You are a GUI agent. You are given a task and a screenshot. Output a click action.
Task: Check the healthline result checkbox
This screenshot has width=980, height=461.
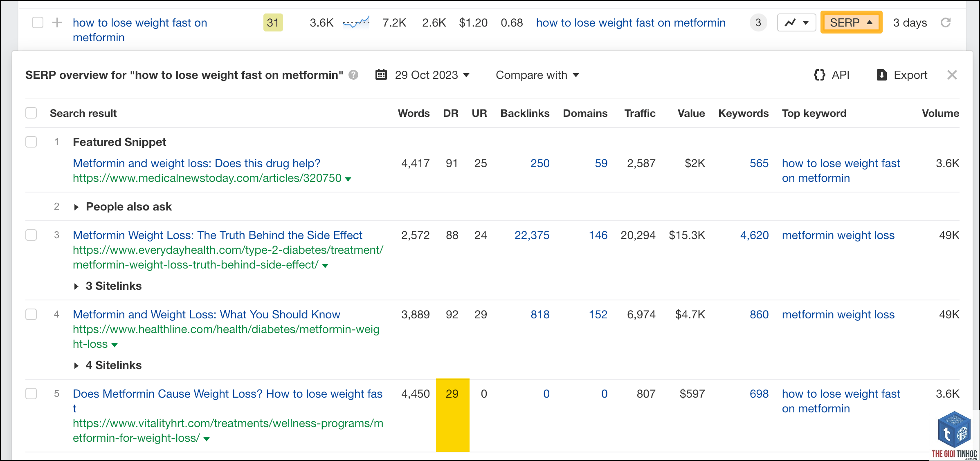pos(31,314)
